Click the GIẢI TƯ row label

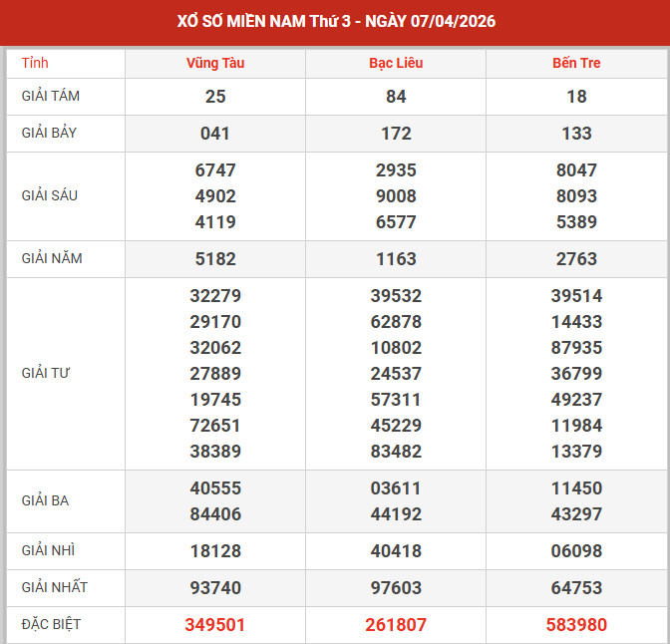(46, 373)
